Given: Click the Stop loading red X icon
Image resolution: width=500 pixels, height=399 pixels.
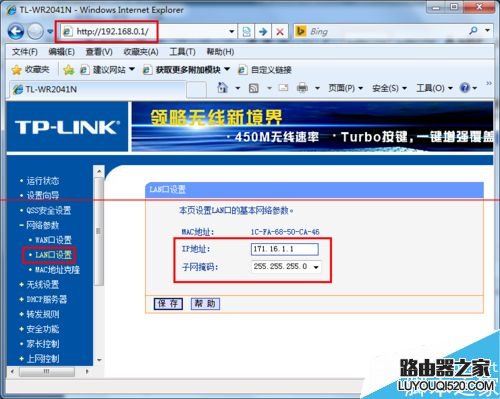Looking at the screenshot, I should point(280,32).
